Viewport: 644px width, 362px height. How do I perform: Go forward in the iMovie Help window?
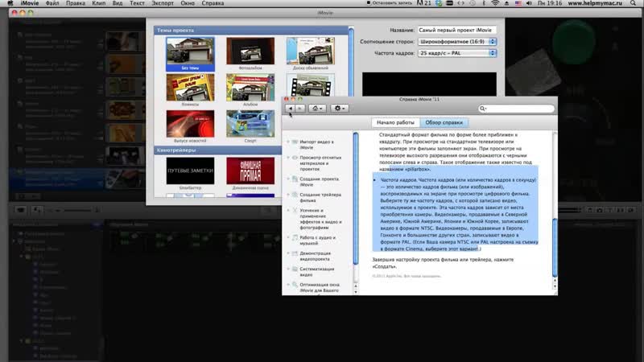tap(300, 109)
